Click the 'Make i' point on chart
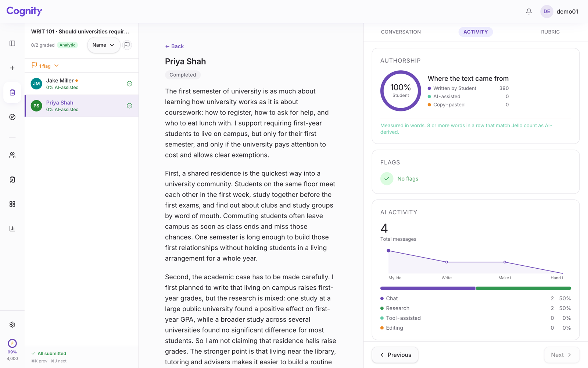The height and width of the screenshot is (368, 588). click(505, 262)
